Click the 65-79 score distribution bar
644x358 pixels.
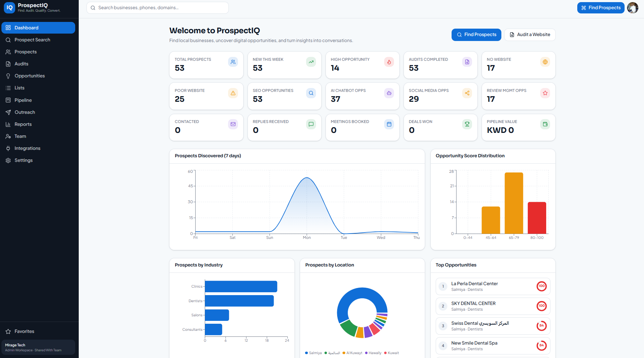[x=514, y=203]
